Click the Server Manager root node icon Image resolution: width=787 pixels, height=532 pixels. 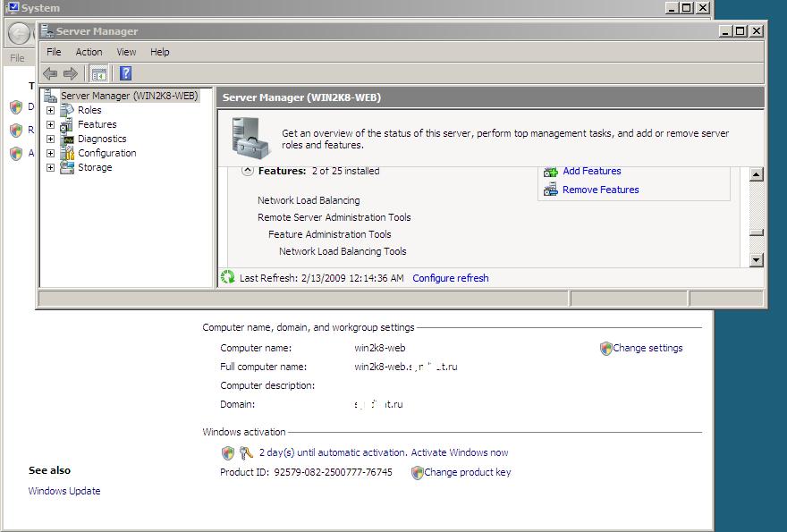(50, 96)
